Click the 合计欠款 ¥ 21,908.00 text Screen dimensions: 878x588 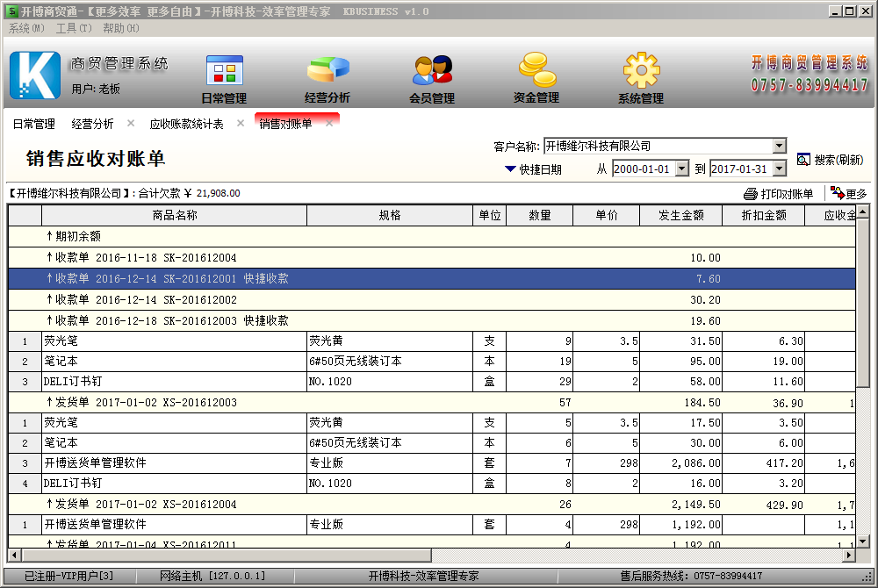(x=190, y=194)
